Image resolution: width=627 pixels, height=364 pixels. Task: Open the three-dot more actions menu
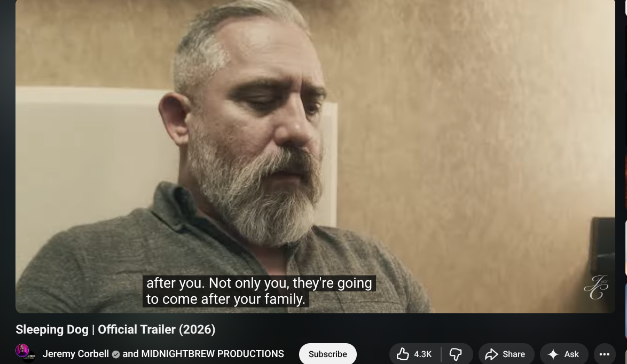coord(605,354)
